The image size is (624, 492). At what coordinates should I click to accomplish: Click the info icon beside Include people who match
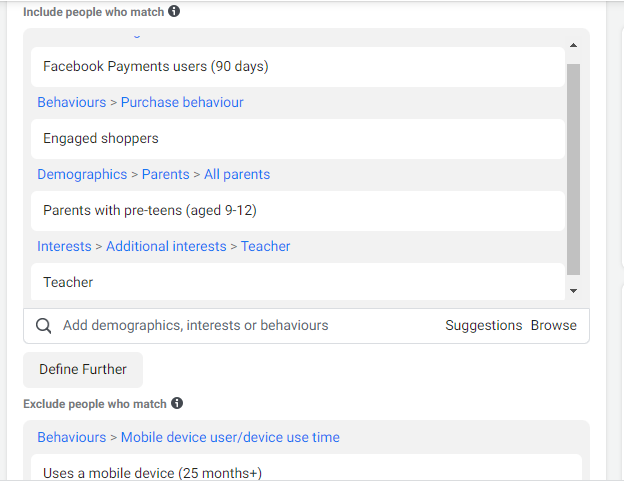[x=174, y=12]
